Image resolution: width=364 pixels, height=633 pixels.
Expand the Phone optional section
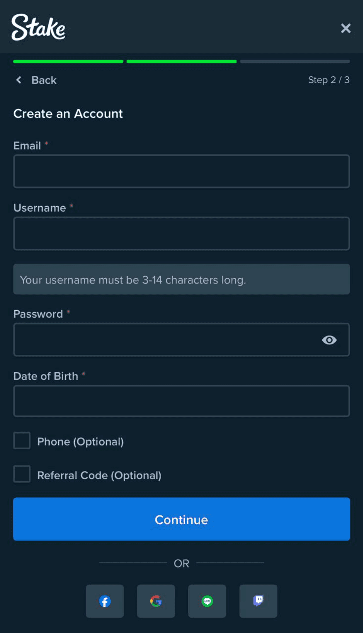click(x=80, y=441)
